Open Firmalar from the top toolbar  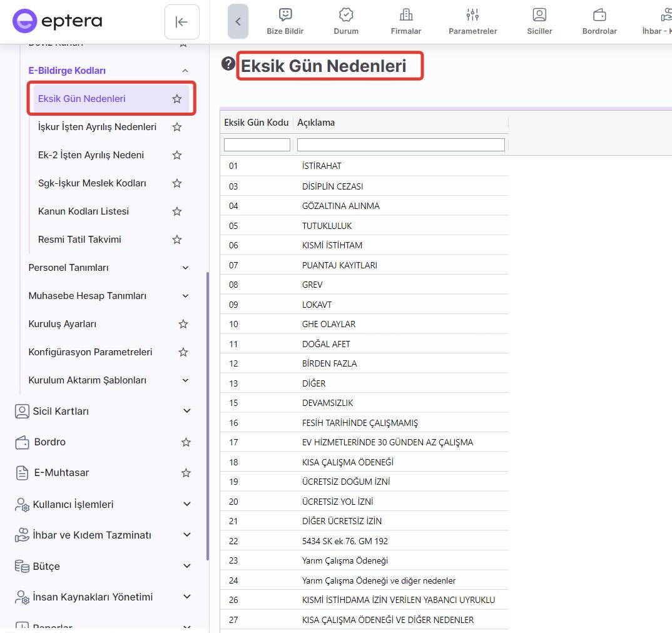coord(406,15)
